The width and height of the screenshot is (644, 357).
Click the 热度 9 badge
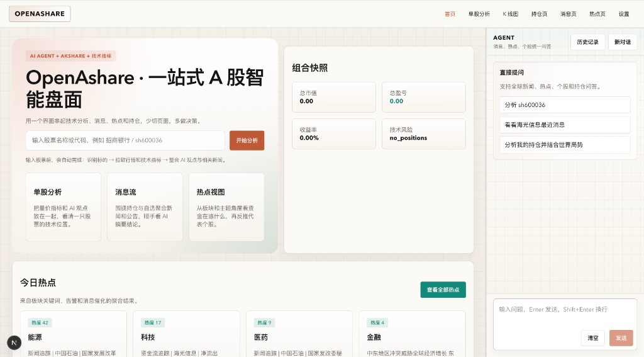pyautogui.click(x=264, y=323)
